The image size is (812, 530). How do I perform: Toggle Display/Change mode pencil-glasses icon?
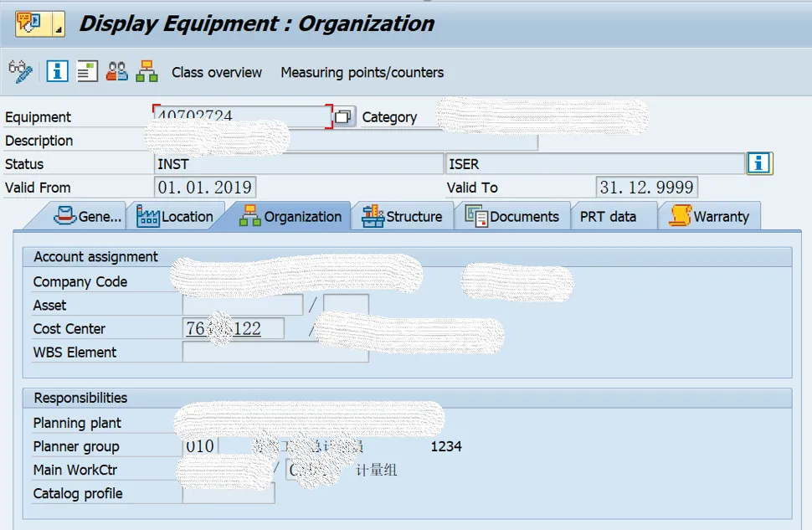click(x=21, y=71)
